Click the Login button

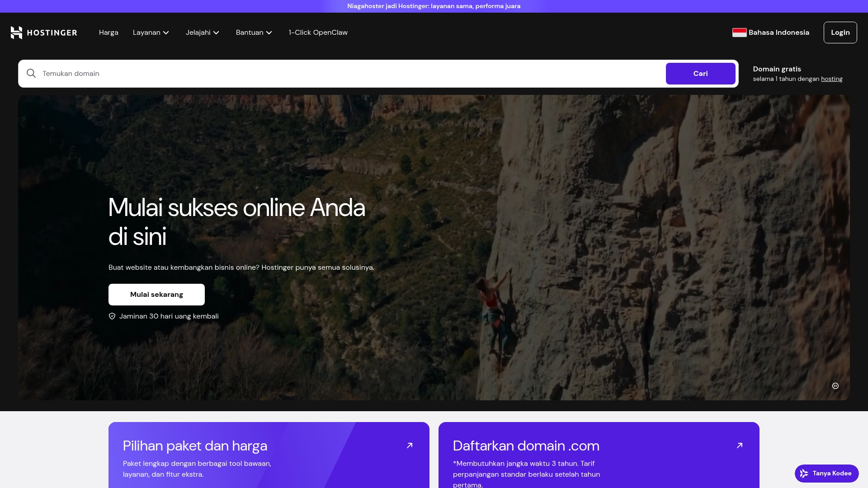[x=840, y=33]
